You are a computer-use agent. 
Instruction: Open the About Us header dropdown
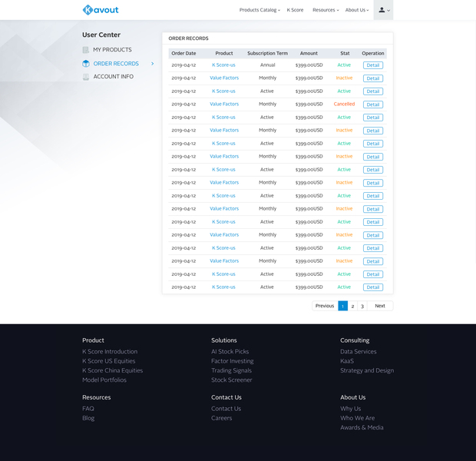[x=357, y=10]
